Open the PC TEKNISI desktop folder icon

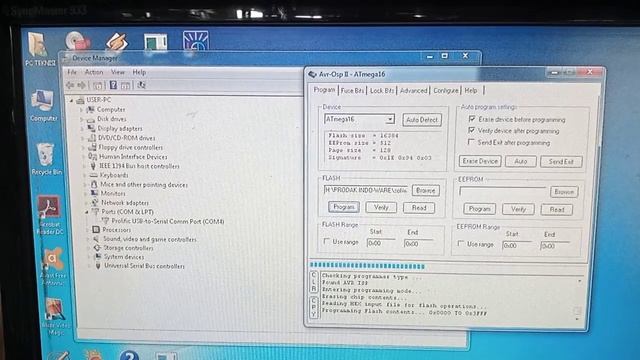(38, 46)
